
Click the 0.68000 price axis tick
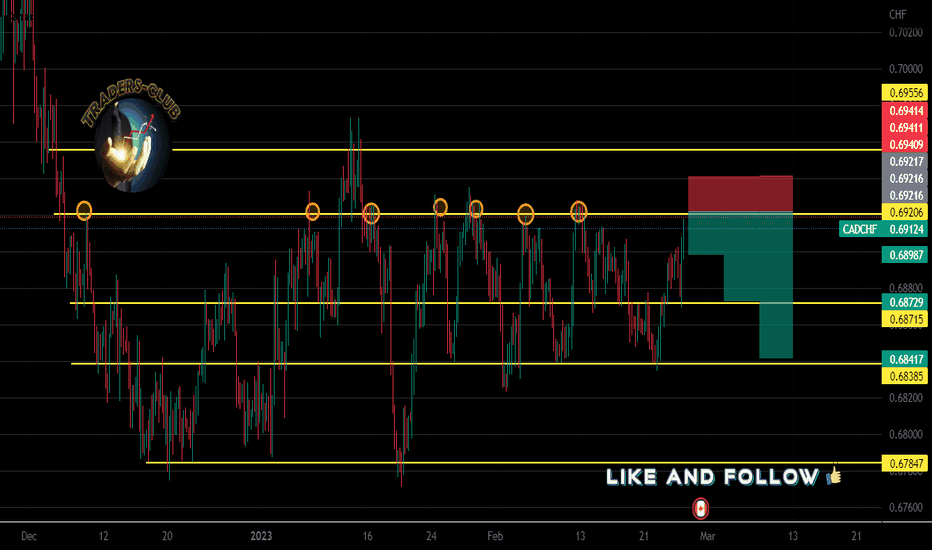coord(905,434)
